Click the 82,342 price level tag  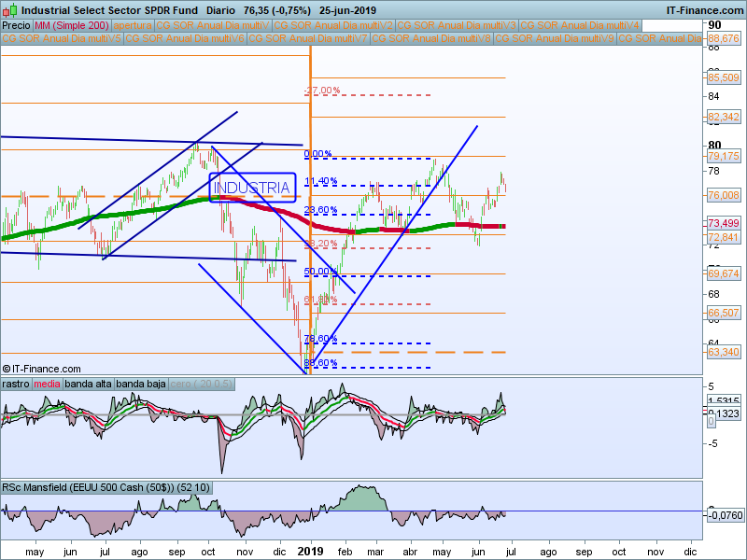click(x=724, y=117)
